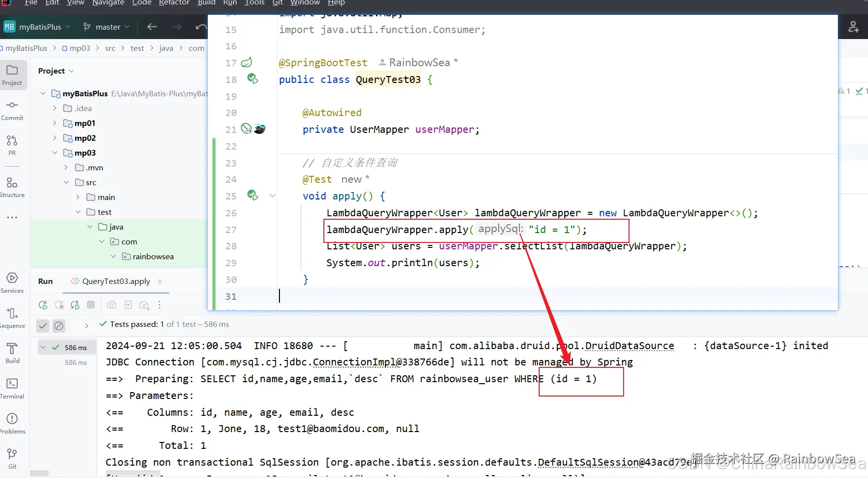This screenshot has height=478, width=868.
Task: Open the Window menu
Action: click(x=305, y=3)
